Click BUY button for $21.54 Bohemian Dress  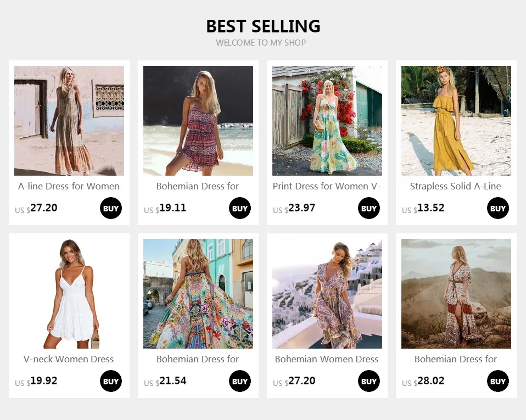[x=240, y=381]
